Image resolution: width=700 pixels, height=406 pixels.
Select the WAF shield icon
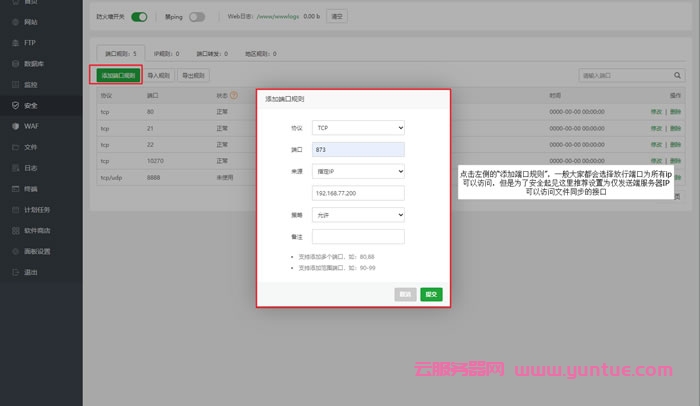[x=15, y=126]
